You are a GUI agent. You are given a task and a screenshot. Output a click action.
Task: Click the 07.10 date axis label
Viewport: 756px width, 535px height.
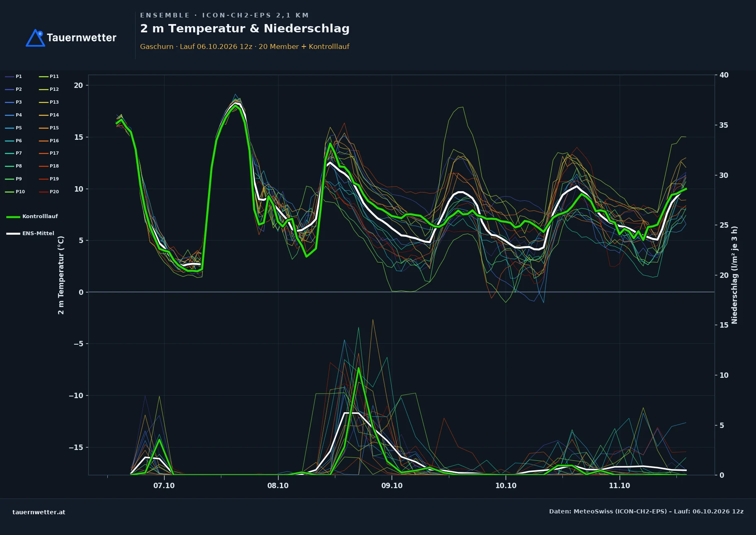click(x=164, y=486)
